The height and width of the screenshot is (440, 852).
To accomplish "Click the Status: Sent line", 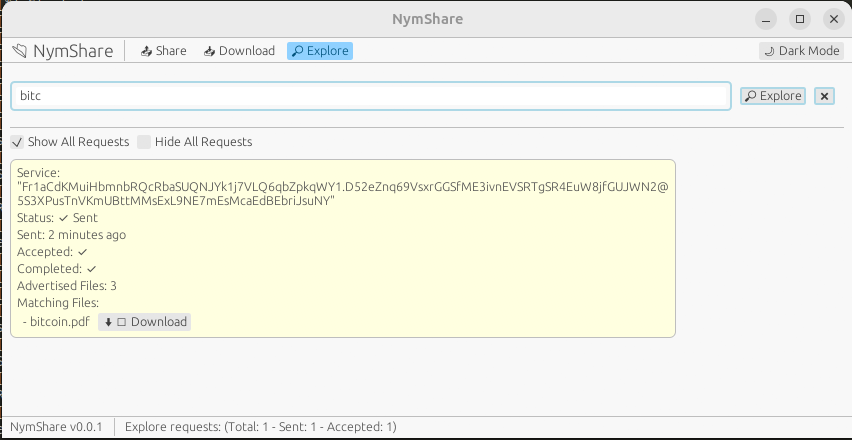I will [57, 218].
